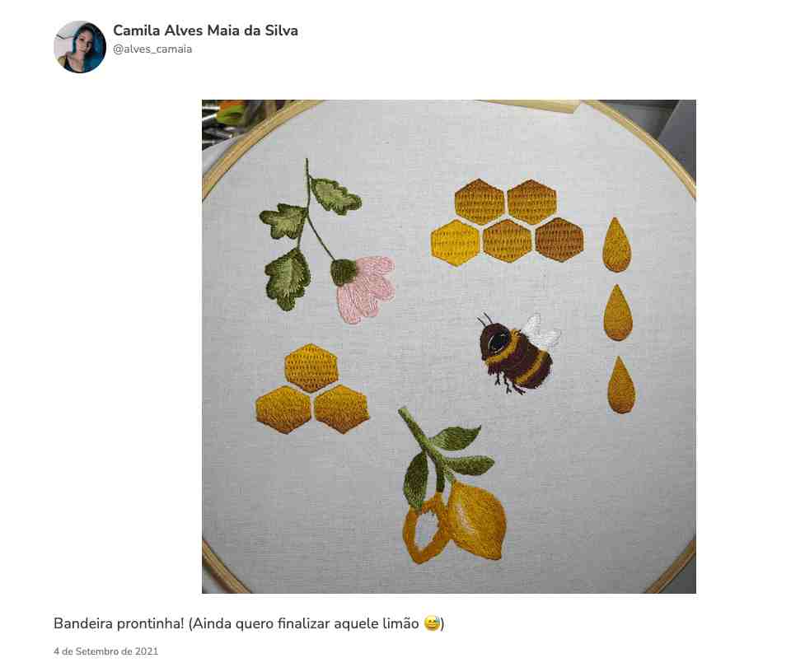The height and width of the screenshot is (672, 791).
Task: Click the topmost honey drop
Action: point(616,245)
